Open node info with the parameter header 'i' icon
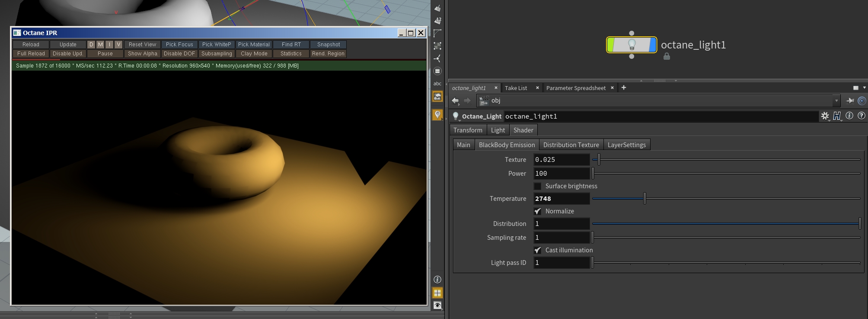This screenshot has height=319, width=868. coord(849,116)
